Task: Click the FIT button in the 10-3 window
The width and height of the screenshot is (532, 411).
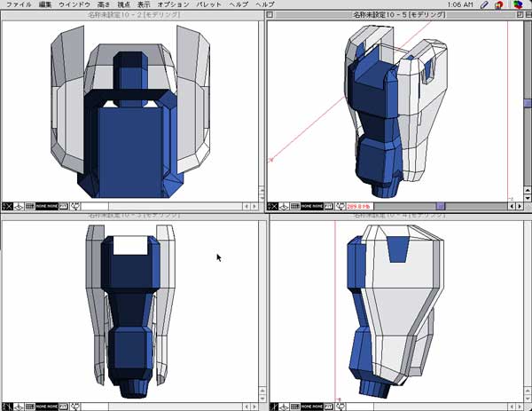Action: click(x=64, y=407)
